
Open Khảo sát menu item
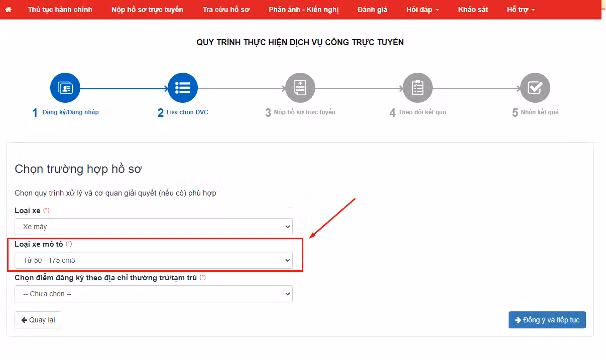tap(473, 9)
